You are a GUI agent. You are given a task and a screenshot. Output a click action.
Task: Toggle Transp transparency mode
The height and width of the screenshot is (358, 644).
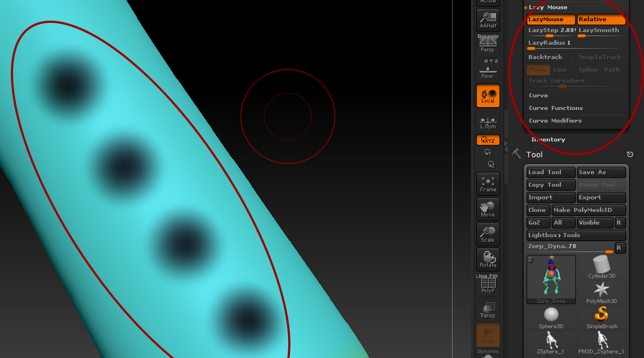(488, 309)
